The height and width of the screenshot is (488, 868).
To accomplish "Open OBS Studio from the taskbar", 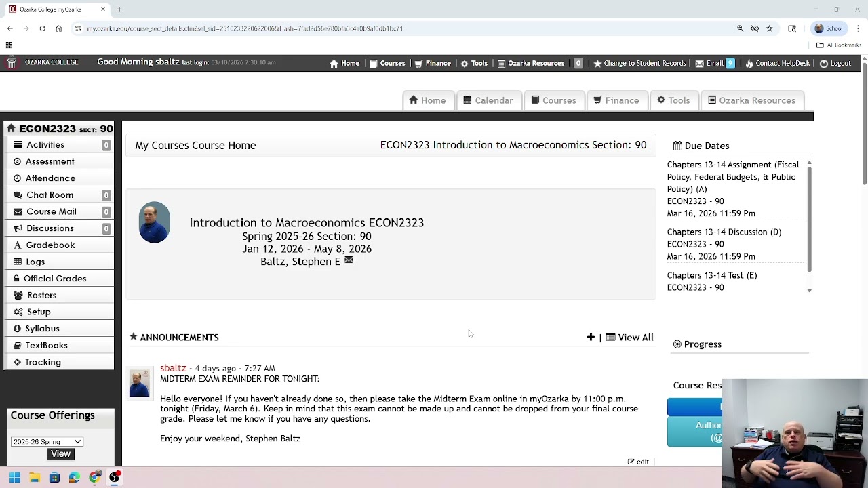I will click(x=115, y=478).
